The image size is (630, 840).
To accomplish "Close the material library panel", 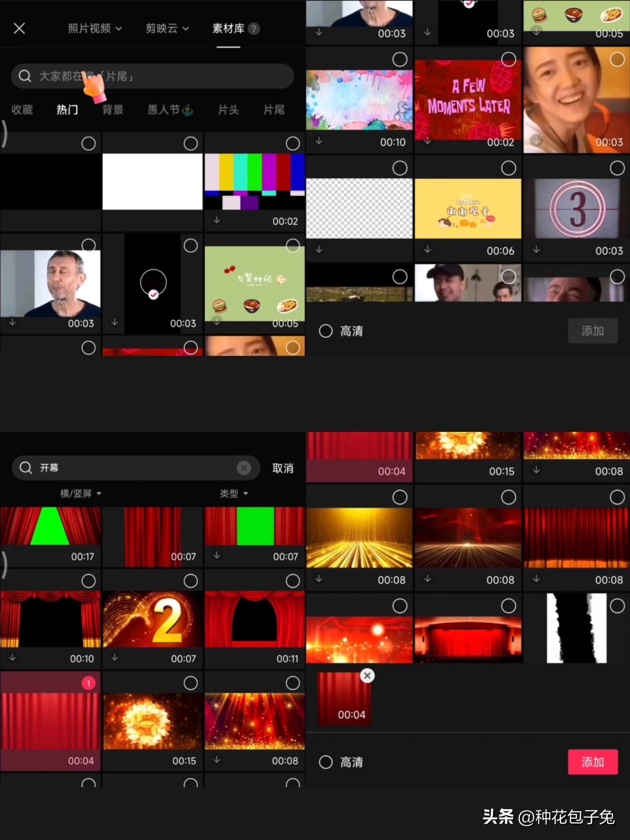I will (x=19, y=29).
